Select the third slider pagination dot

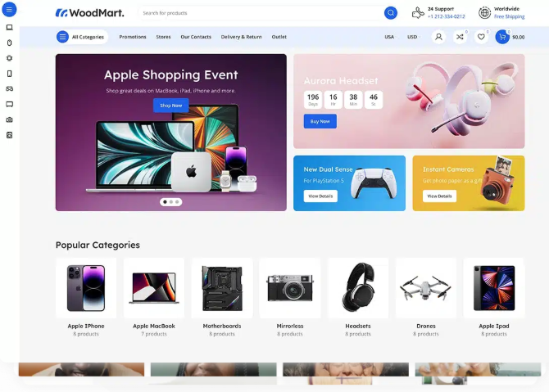click(x=177, y=202)
